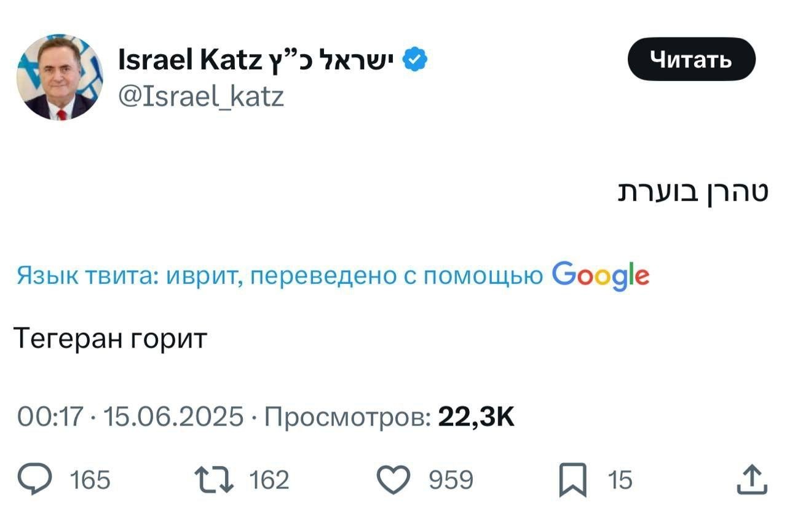This screenshot has height=532, width=787.
Task: Open the @Israel_katz handle link
Action: (x=200, y=96)
